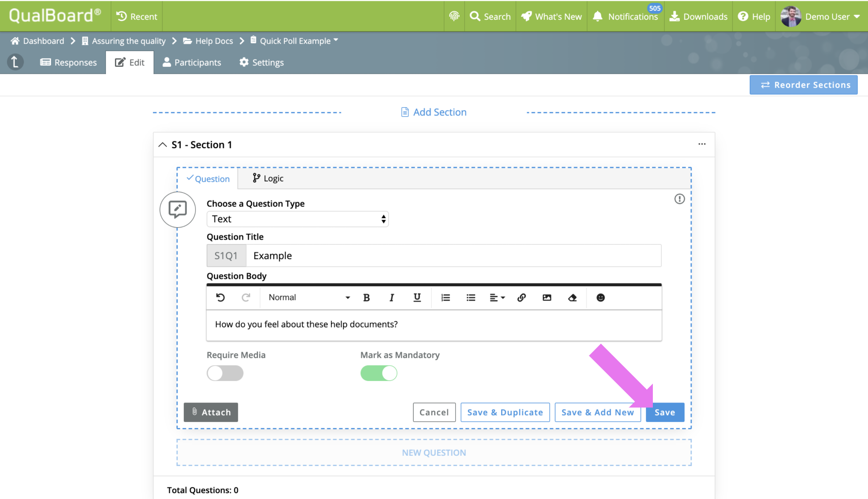Click the Save & Duplicate button
Image resolution: width=868 pixels, height=499 pixels.
click(x=505, y=412)
